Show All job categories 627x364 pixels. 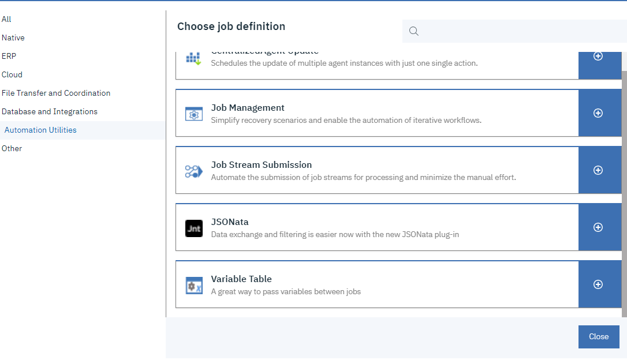tap(6, 19)
